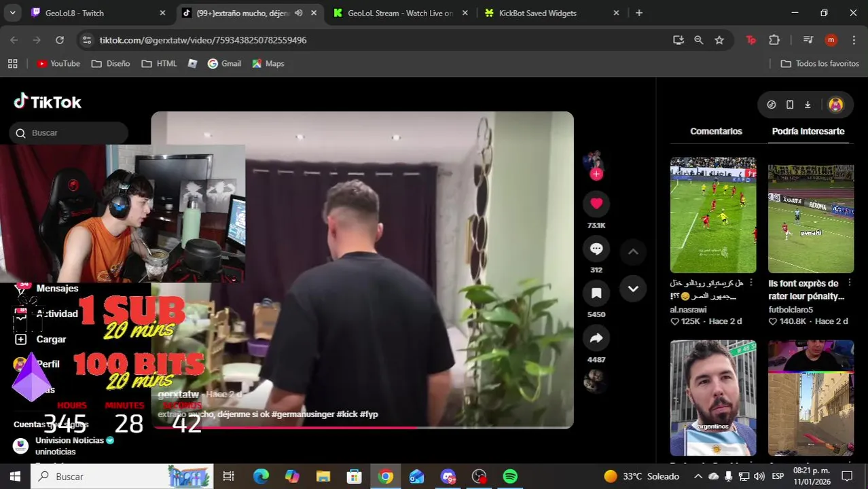This screenshot has height=489, width=868.
Task: Click the TikTok logo
Action: pyautogui.click(x=48, y=102)
